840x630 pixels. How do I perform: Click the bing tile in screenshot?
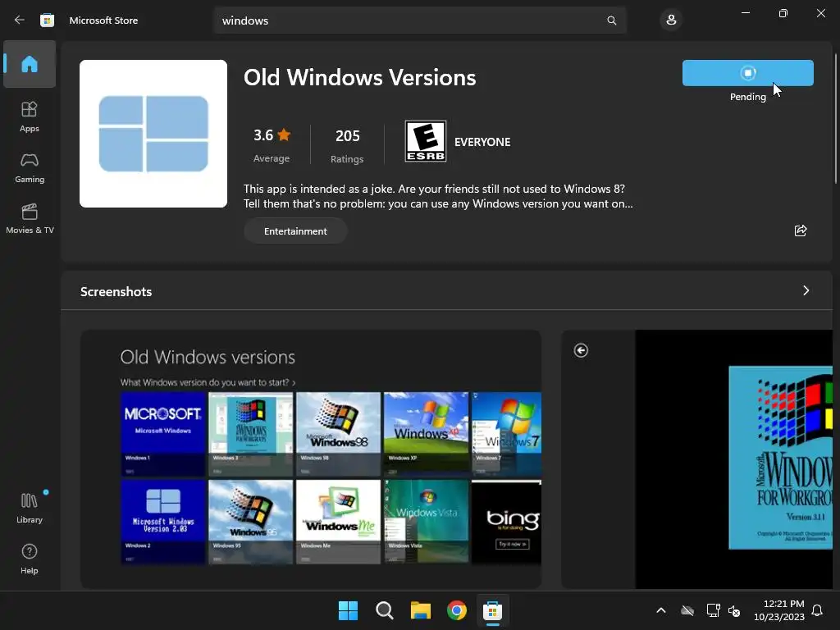[506, 522]
